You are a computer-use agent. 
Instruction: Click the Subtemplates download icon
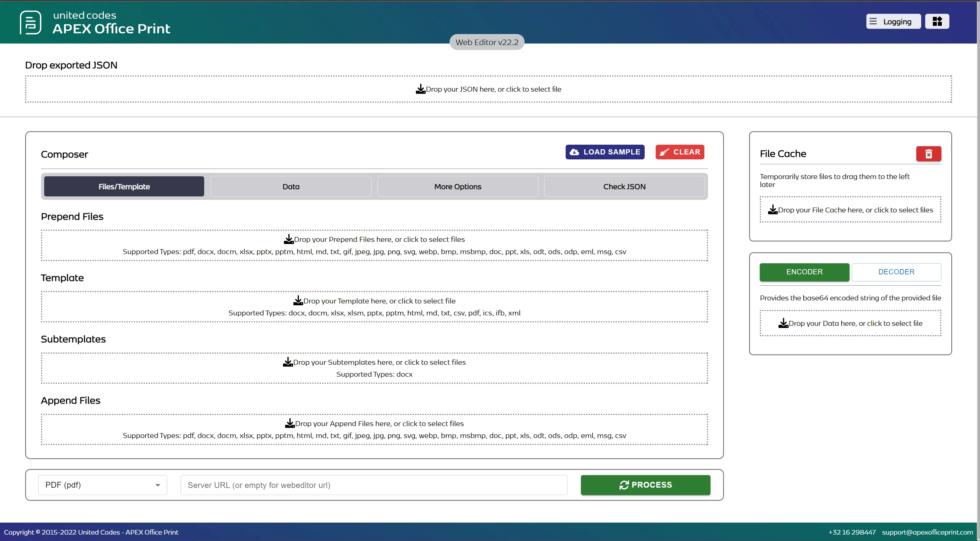[288, 362]
